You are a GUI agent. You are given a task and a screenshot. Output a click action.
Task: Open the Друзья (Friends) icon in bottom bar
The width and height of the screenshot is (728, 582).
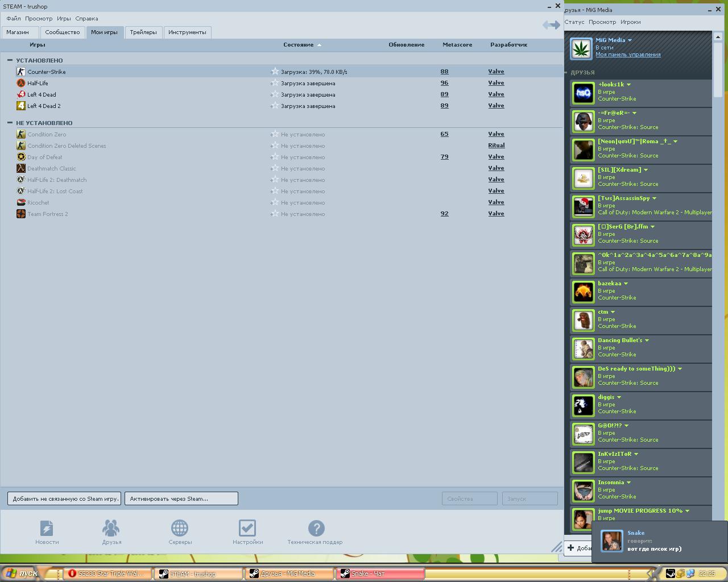point(111,529)
